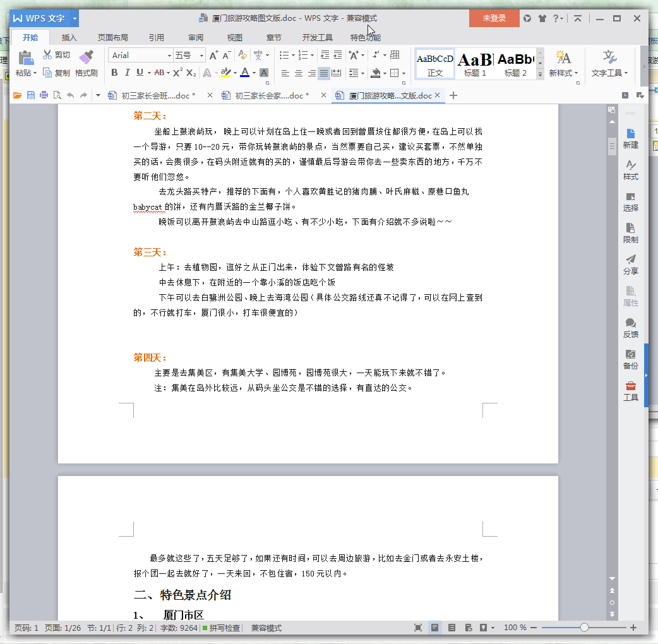Switch to the 插入 ribbon tab
The height and width of the screenshot is (644, 658).
[x=69, y=38]
